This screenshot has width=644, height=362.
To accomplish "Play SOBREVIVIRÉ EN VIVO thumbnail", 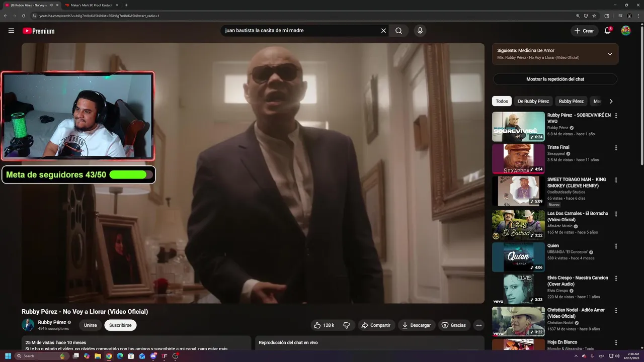I will pos(518,127).
